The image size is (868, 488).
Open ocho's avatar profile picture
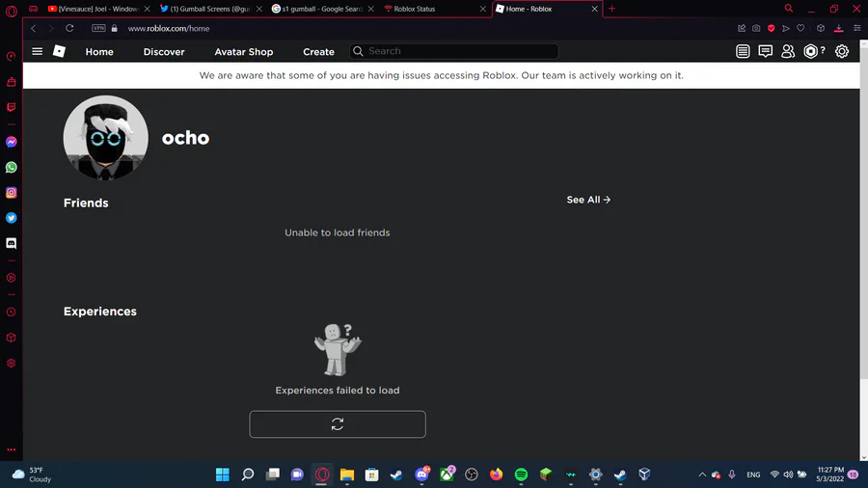pyautogui.click(x=106, y=138)
